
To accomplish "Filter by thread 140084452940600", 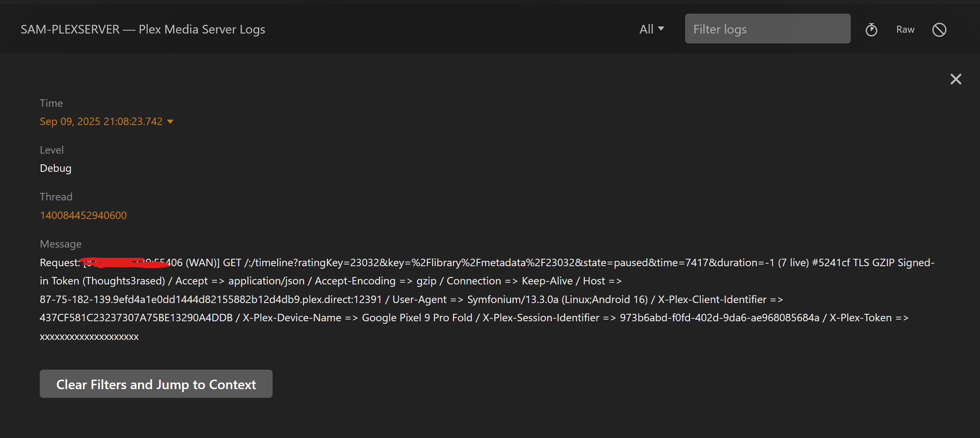I will click(x=83, y=215).
